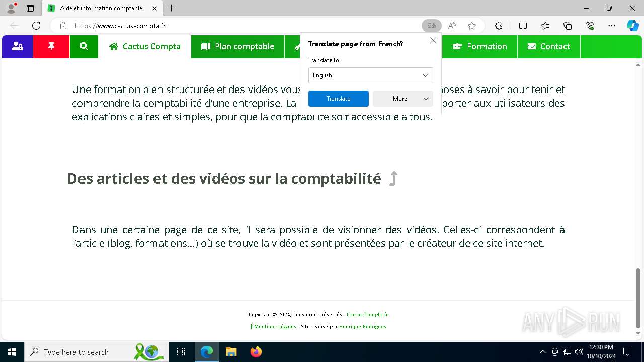Open Plan comptable menu item

point(237,47)
